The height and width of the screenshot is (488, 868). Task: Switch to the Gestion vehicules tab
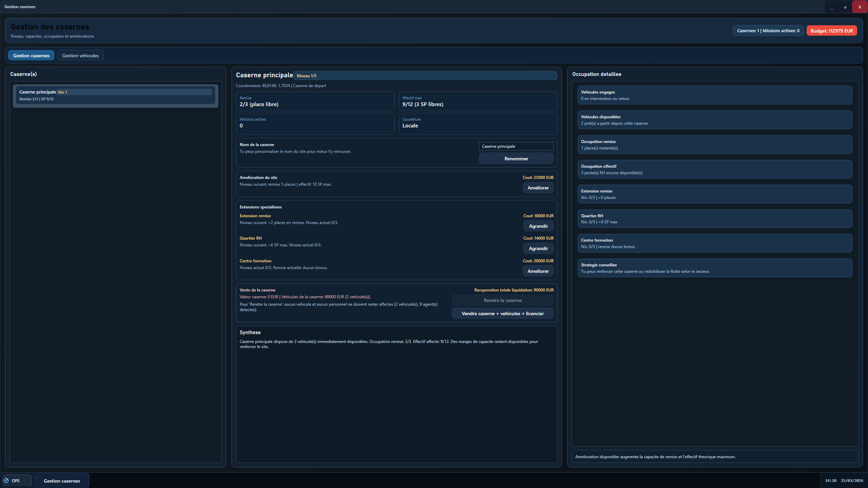point(80,55)
